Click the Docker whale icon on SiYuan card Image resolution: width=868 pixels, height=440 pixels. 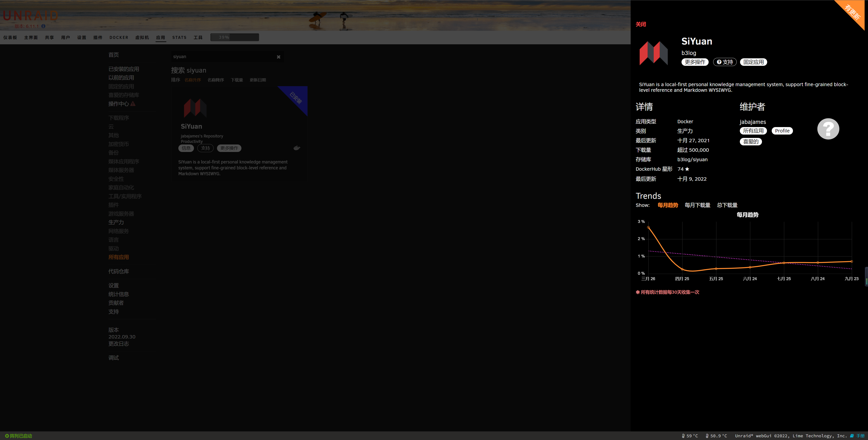[x=297, y=148]
